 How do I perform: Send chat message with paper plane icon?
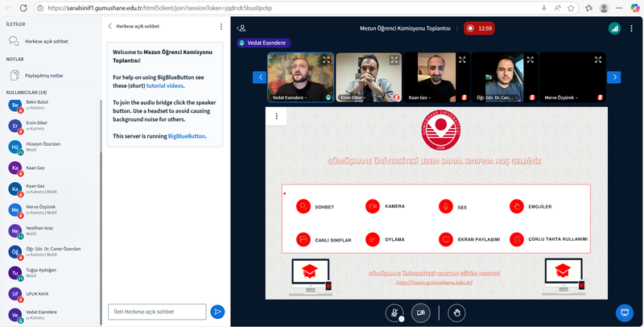(x=217, y=312)
